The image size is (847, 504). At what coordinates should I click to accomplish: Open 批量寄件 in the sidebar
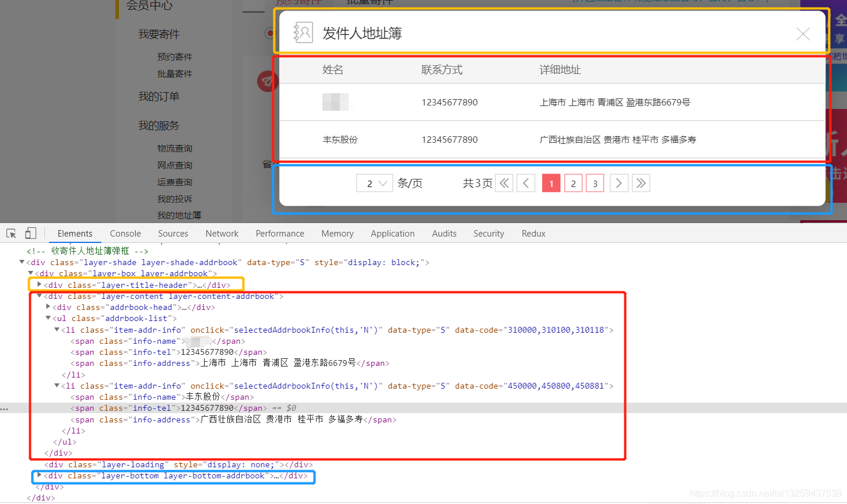pyautogui.click(x=175, y=74)
